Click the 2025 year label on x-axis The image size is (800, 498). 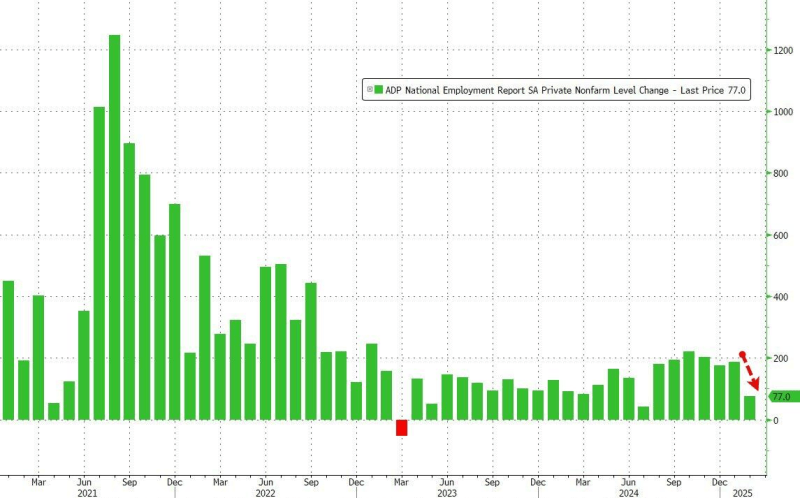click(742, 493)
